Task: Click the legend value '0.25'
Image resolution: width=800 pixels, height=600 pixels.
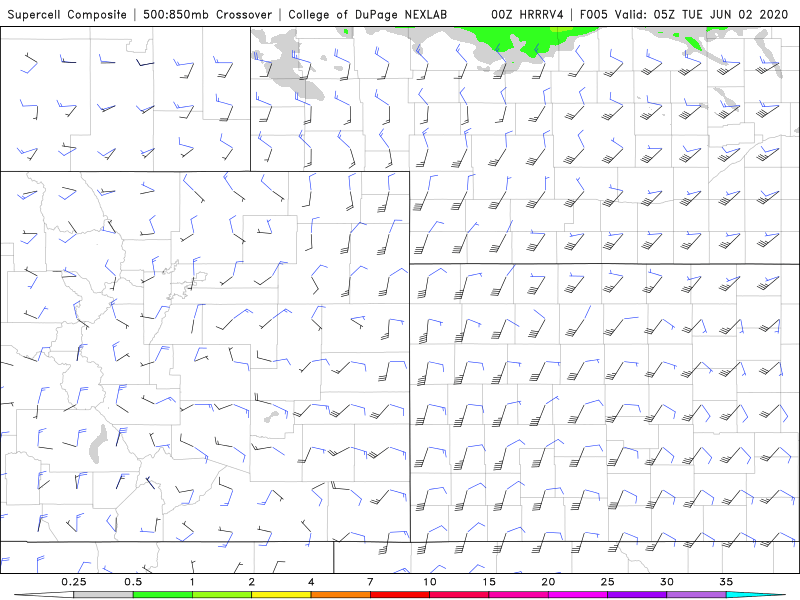Action: (x=73, y=582)
